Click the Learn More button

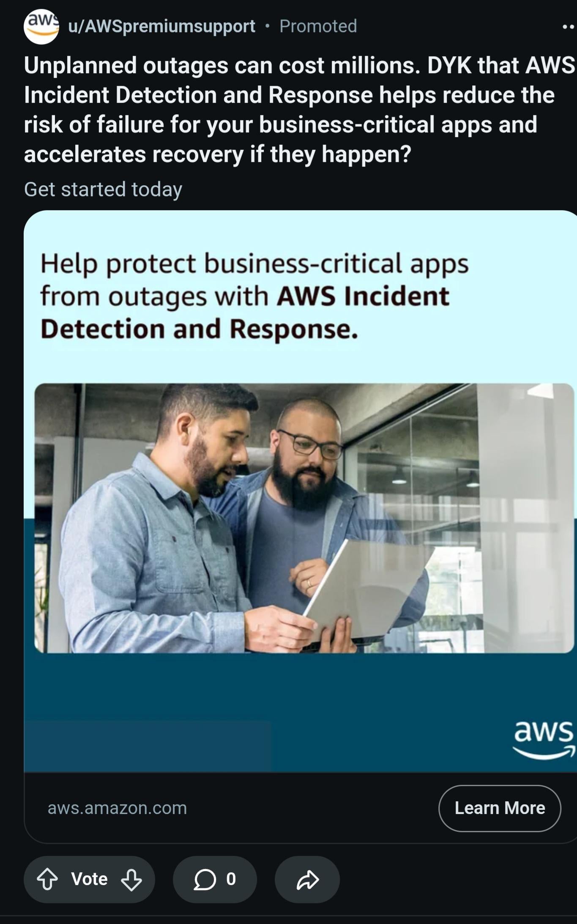click(500, 808)
